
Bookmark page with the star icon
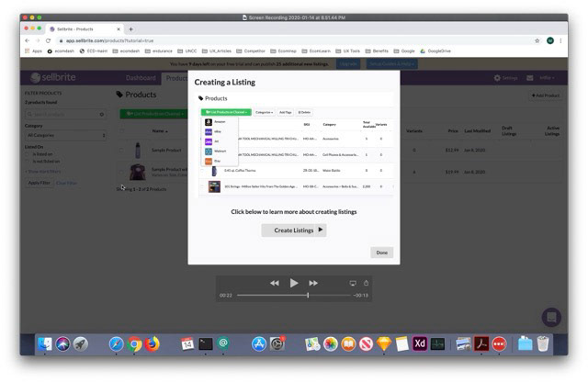click(537, 40)
